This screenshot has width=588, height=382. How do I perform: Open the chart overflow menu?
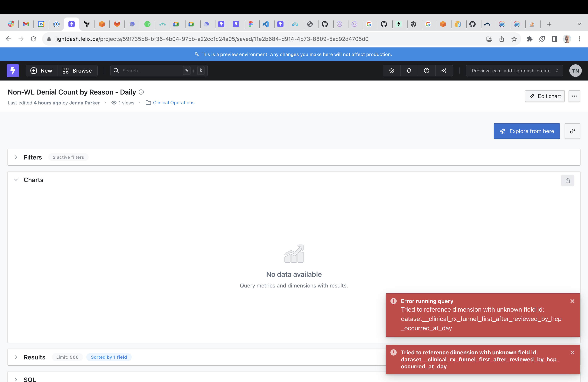(x=574, y=96)
